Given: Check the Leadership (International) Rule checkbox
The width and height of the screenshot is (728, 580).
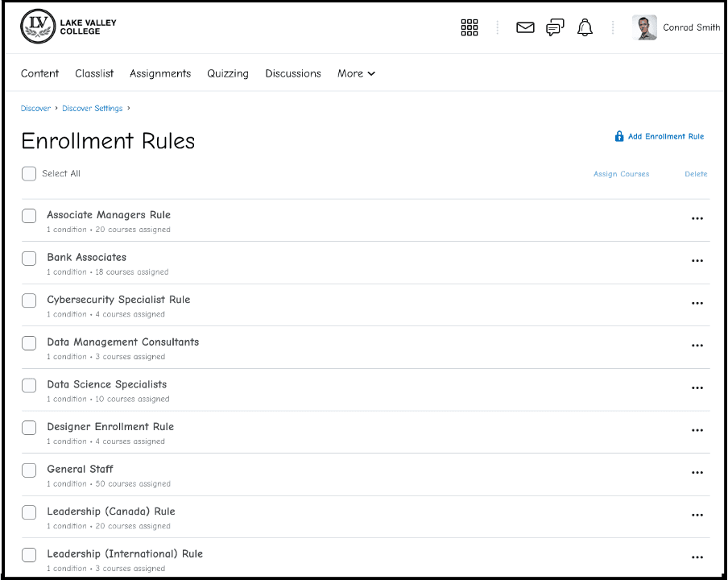Looking at the screenshot, I should click(29, 554).
